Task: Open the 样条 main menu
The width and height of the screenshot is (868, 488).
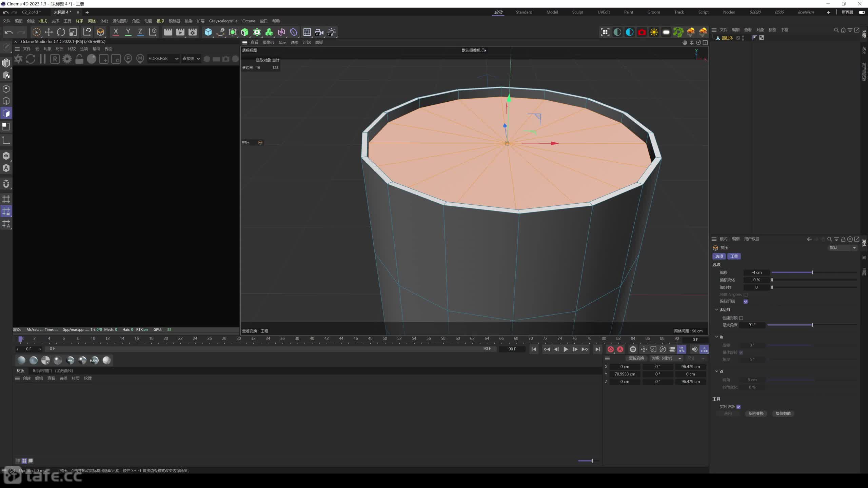Action: tap(80, 21)
